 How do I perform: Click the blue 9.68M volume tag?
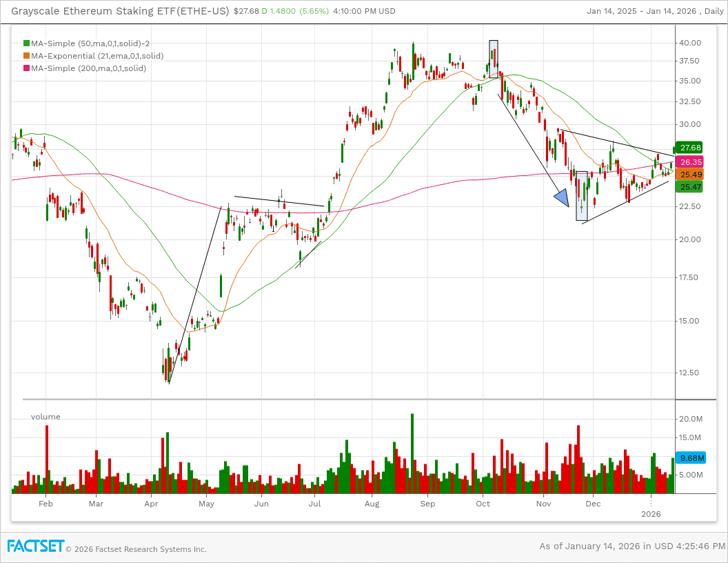[691, 457]
